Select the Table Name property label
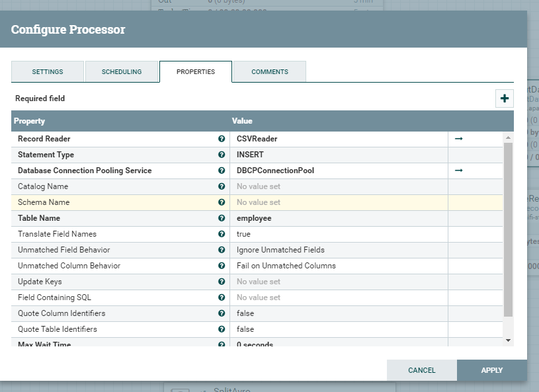 click(x=39, y=218)
